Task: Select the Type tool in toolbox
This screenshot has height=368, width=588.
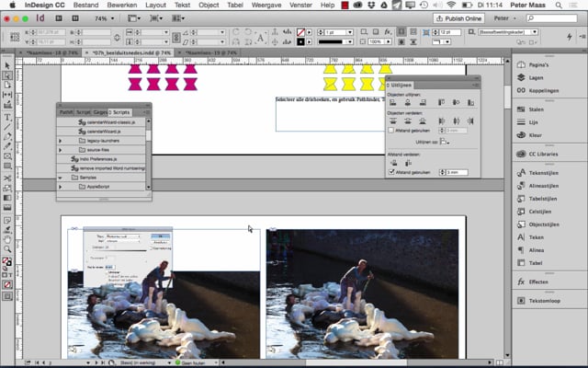Action: [x=7, y=118]
